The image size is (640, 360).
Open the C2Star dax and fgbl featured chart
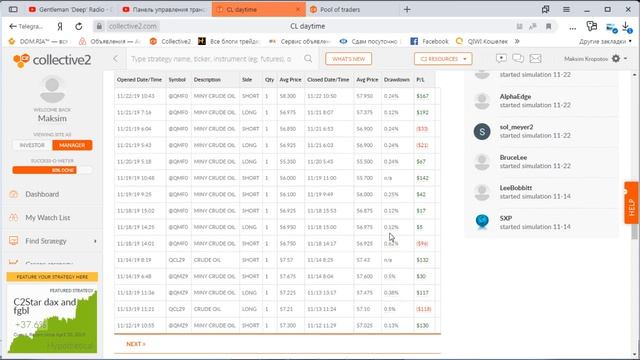52,319
